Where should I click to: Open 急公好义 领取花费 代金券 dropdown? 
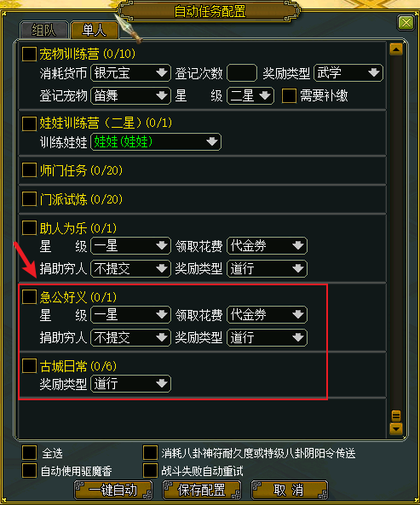tap(267, 314)
